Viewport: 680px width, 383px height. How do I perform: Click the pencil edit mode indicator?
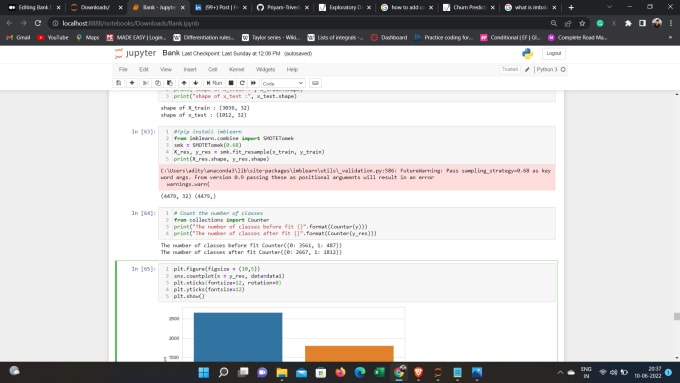coord(527,69)
